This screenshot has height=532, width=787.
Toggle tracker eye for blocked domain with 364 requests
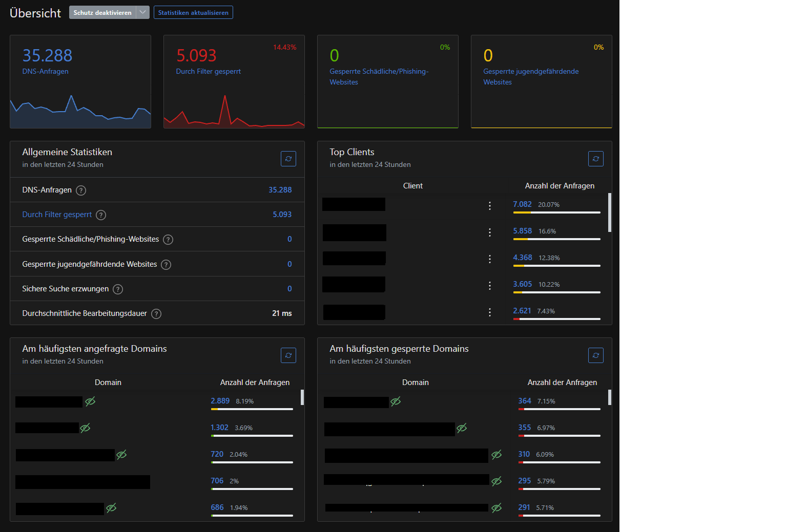(396, 401)
